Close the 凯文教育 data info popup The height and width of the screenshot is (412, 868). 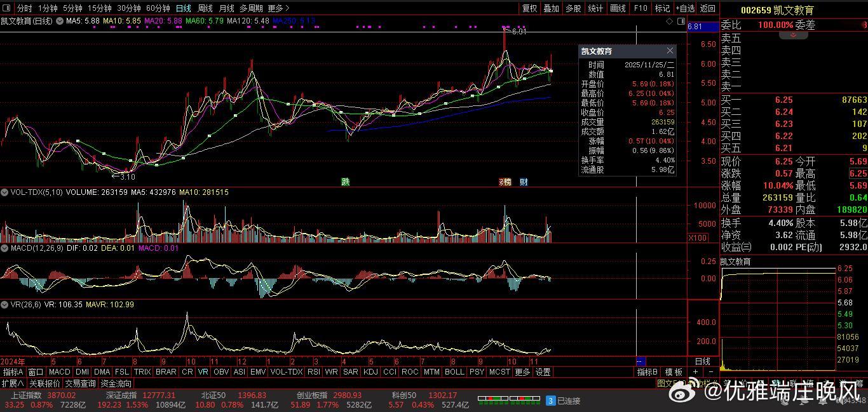pos(670,51)
